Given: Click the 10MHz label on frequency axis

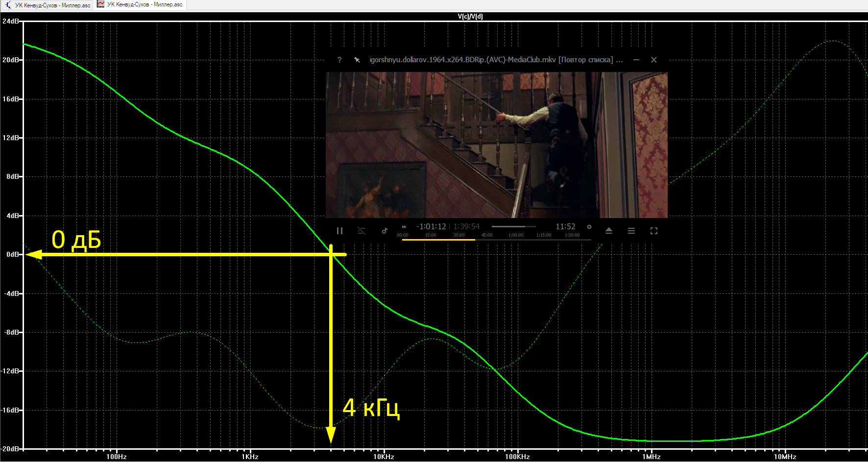Looking at the screenshot, I should 785,457.
